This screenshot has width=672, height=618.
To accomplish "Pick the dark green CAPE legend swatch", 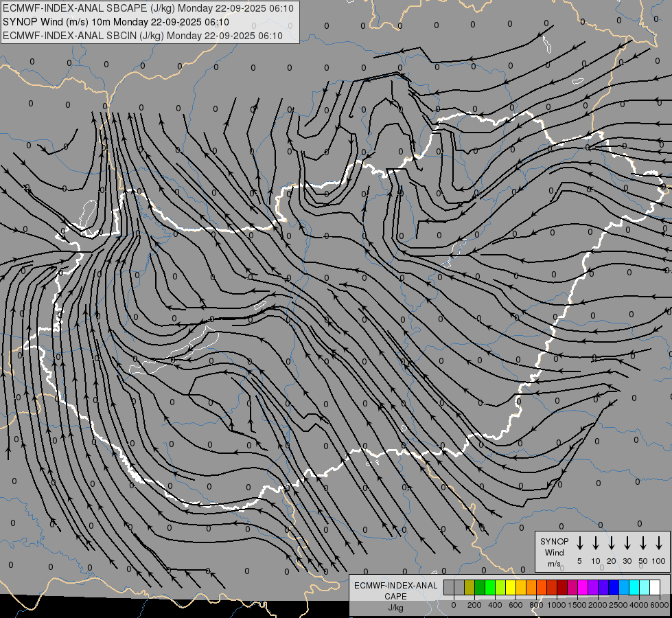I will point(480,588).
